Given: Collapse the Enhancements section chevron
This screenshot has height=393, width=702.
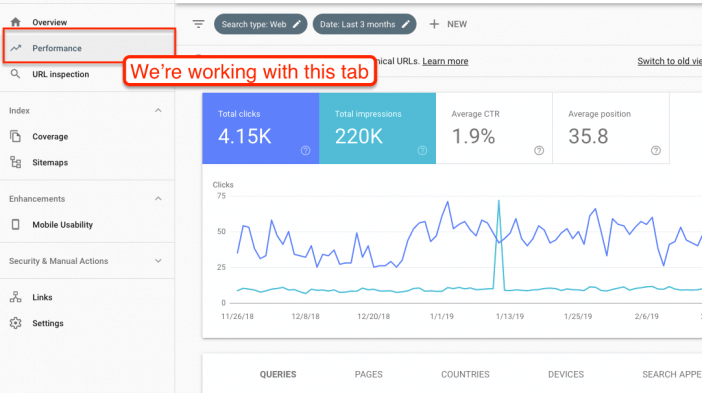Looking at the screenshot, I should (158, 199).
